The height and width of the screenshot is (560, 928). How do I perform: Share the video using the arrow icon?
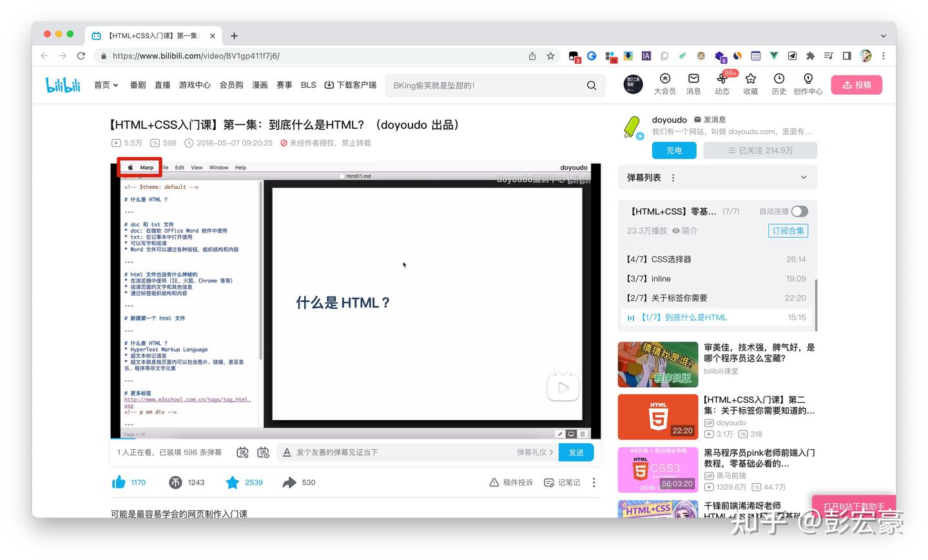[x=289, y=482]
